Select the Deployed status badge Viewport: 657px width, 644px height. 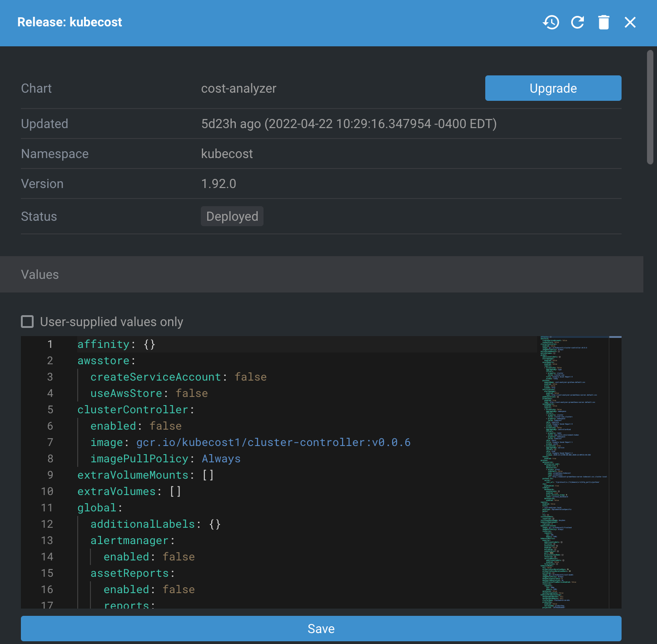(x=232, y=216)
